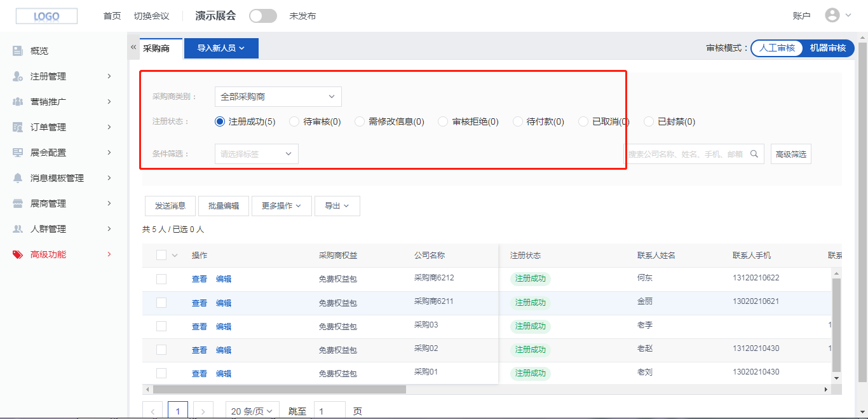Click the 消息模板管理 bell icon

[18, 178]
